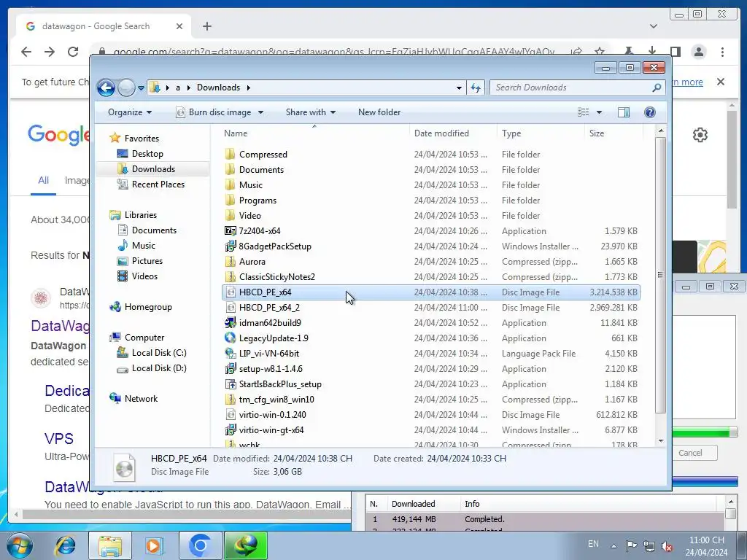Viewport: 747px width, 560px height.
Task: Open recent locations dropdown beside navigation arrows
Action: pos(141,88)
